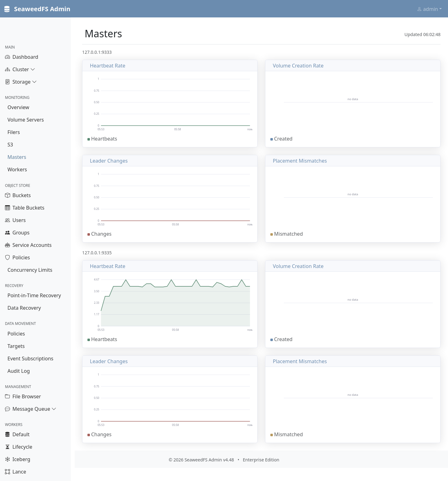448x481 pixels.
Task: Go to Point-in-Time Recovery
Action: coord(34,295)
